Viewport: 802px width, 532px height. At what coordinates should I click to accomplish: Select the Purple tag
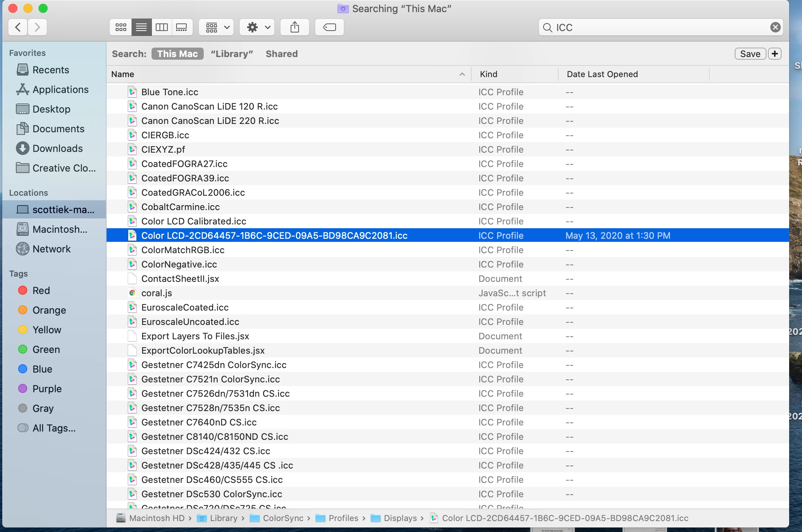click(47, 389)
